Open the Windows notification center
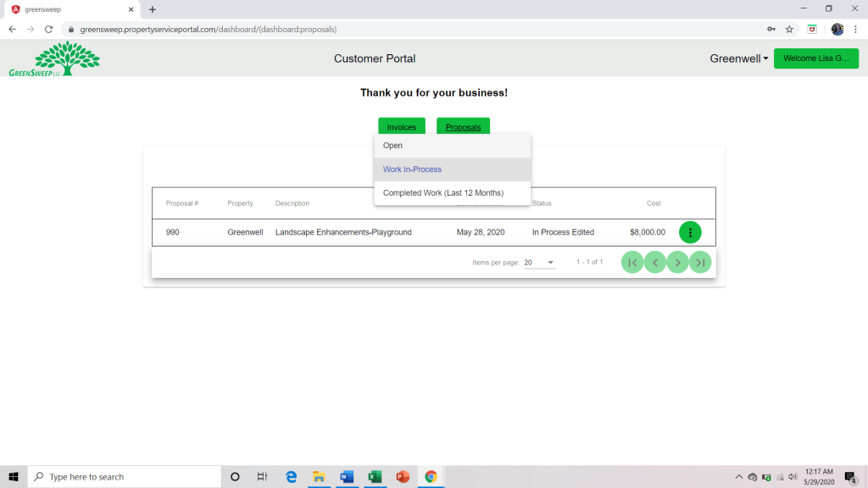Image resolution: width=868 pixels, height=488 pixels. tap(851, 477)
